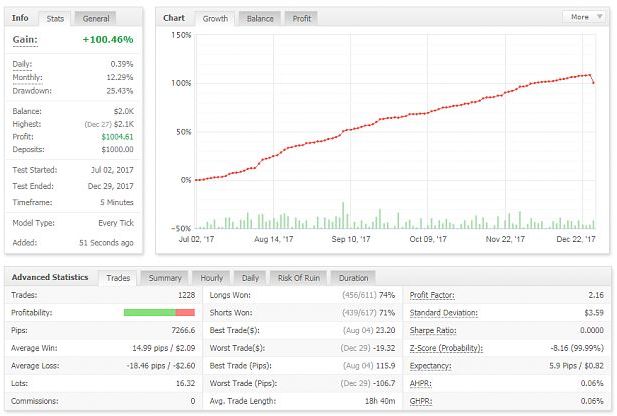Switch chart to the Profit tab
Screen dimensions: 617x416
(302, 18)
